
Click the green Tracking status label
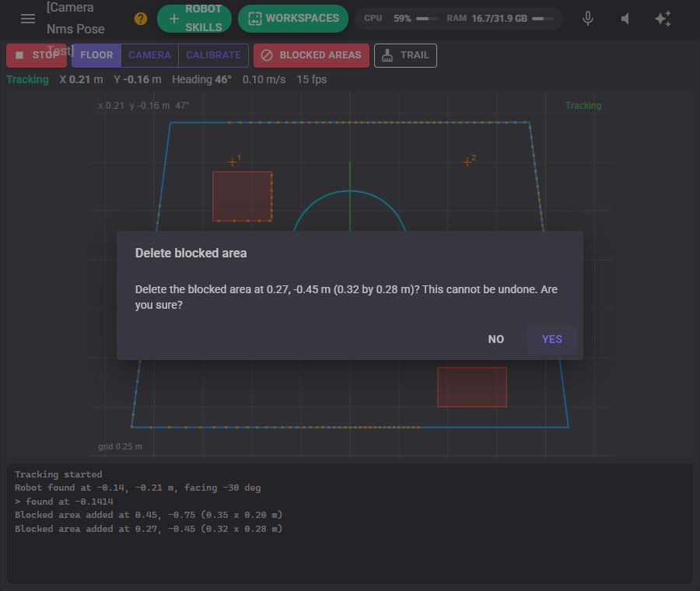pos(27,79)
